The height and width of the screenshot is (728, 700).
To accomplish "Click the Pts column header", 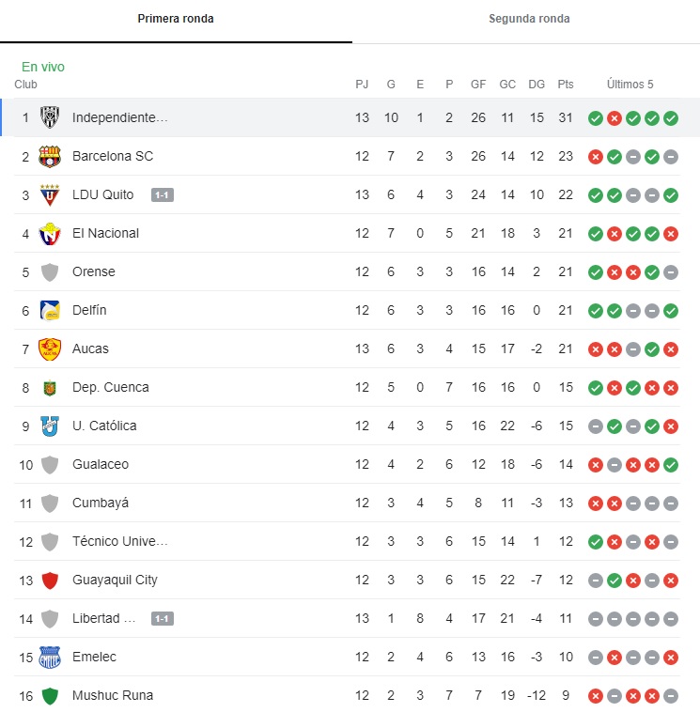I will [566, 85].
